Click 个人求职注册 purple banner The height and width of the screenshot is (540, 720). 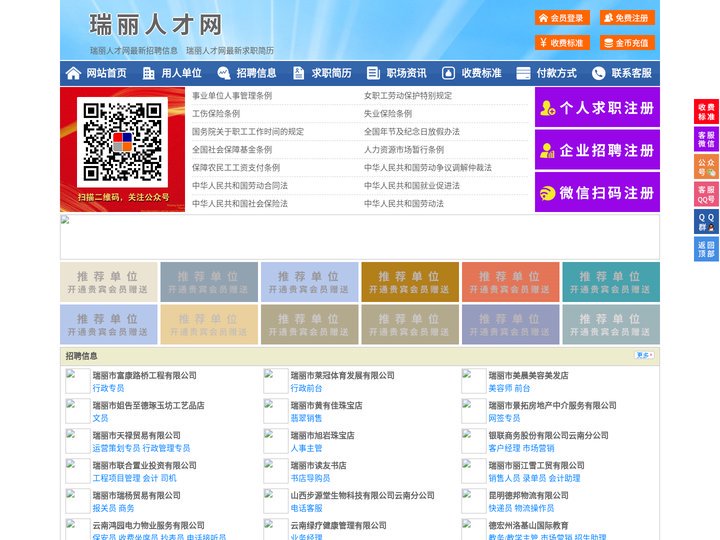click(597, 107)
